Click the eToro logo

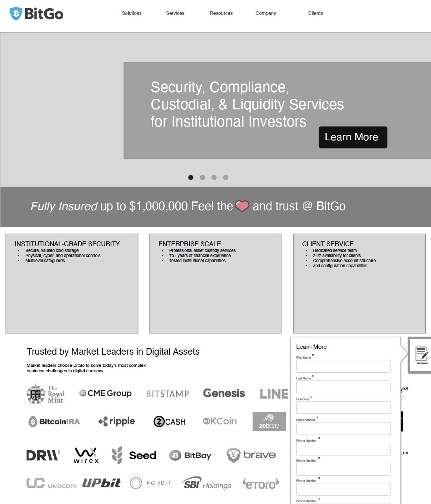(261, 484)
